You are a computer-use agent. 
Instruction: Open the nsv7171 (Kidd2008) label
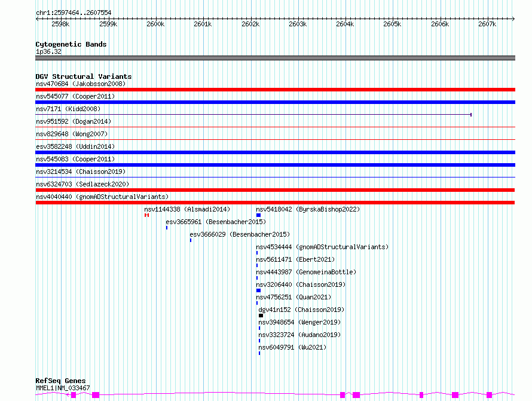[x=68, y=109]
